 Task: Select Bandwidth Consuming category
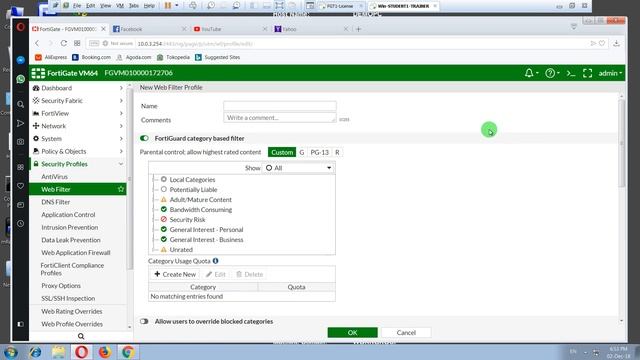point(200,209)
